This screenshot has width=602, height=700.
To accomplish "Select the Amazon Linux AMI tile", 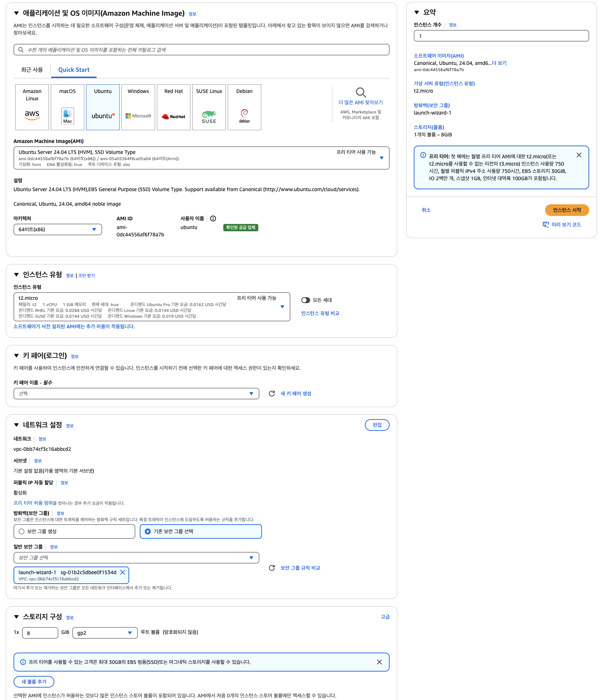I will pyautogui.click(x=32, y=107).
